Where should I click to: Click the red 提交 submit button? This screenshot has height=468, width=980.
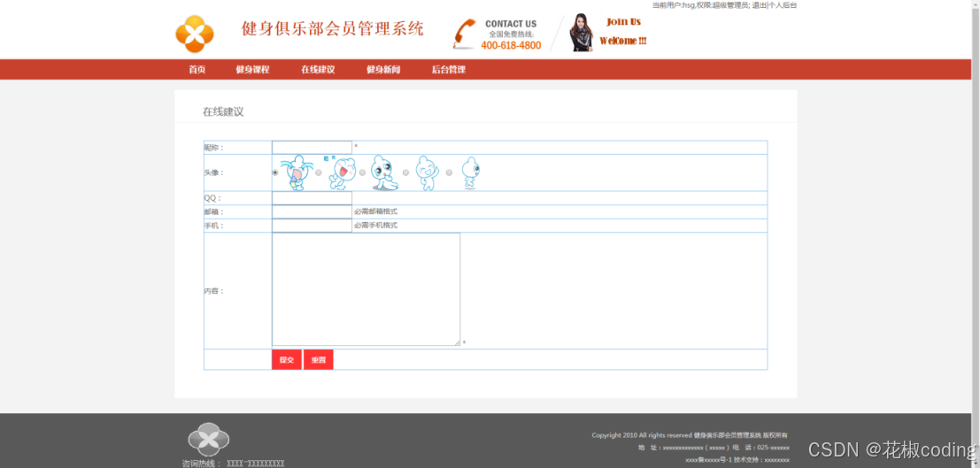(287, 360)
